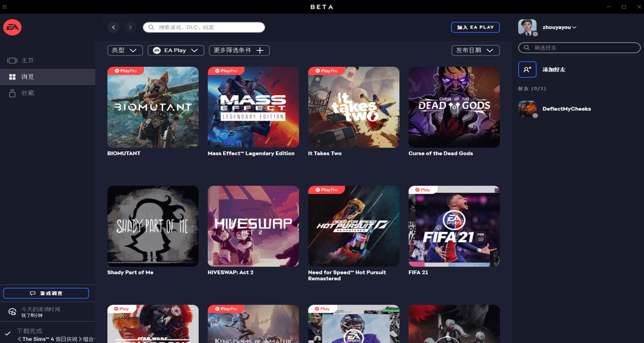Viewport: 644px width, 343px height.
Task: Open the hamburger menu in title bar
Action: (5, 7)
